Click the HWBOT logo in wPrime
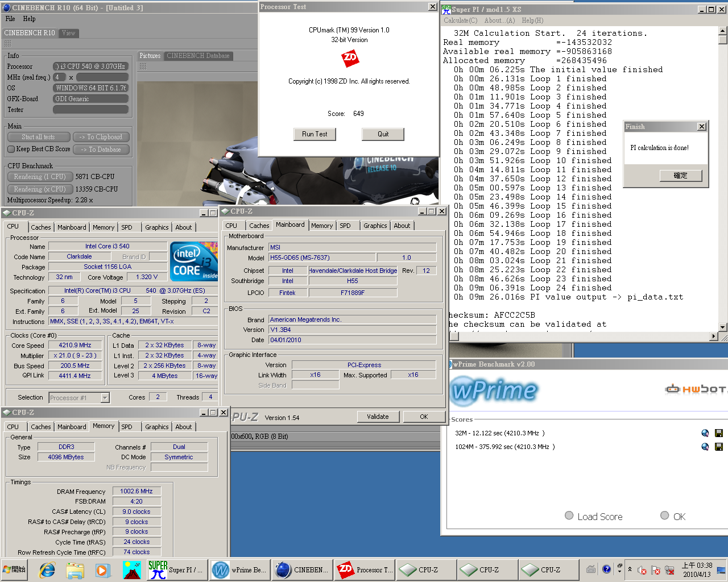728x582 pixels. [x=696, y=389]
